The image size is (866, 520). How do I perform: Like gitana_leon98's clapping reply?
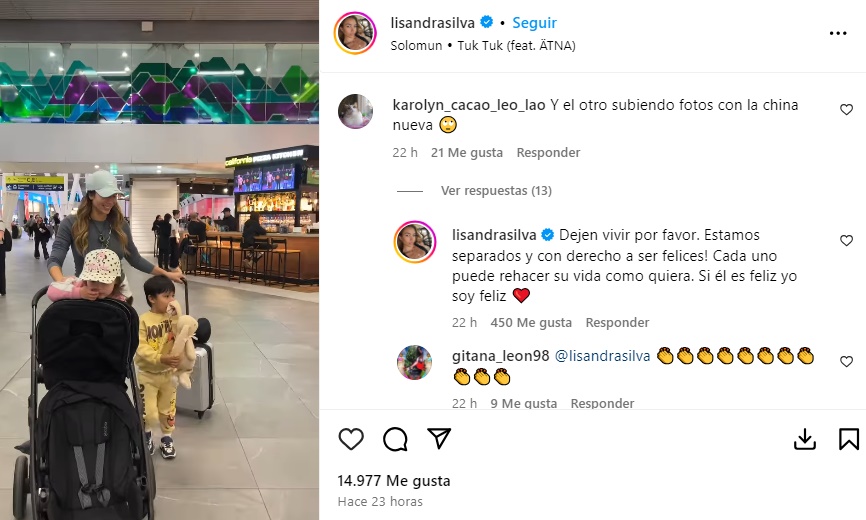(x=846, y=362)
